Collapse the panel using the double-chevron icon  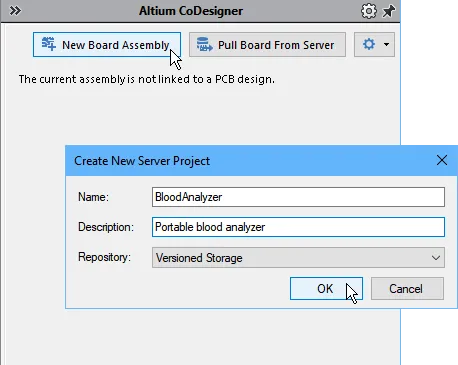pos(15,11)
